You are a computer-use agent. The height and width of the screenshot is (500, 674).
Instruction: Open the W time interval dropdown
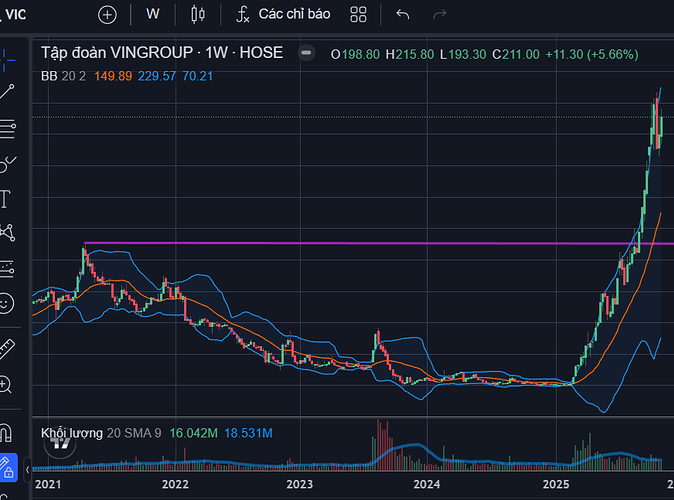point(152,14)
